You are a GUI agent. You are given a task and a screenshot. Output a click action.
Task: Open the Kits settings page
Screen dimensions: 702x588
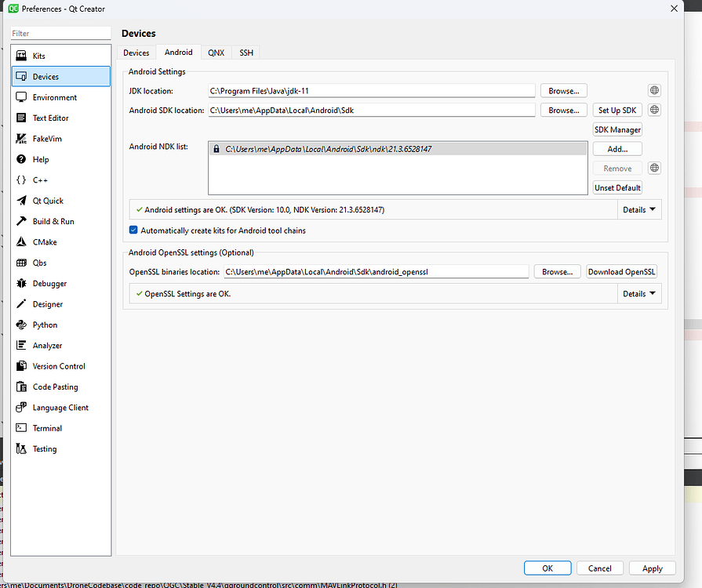38,56
